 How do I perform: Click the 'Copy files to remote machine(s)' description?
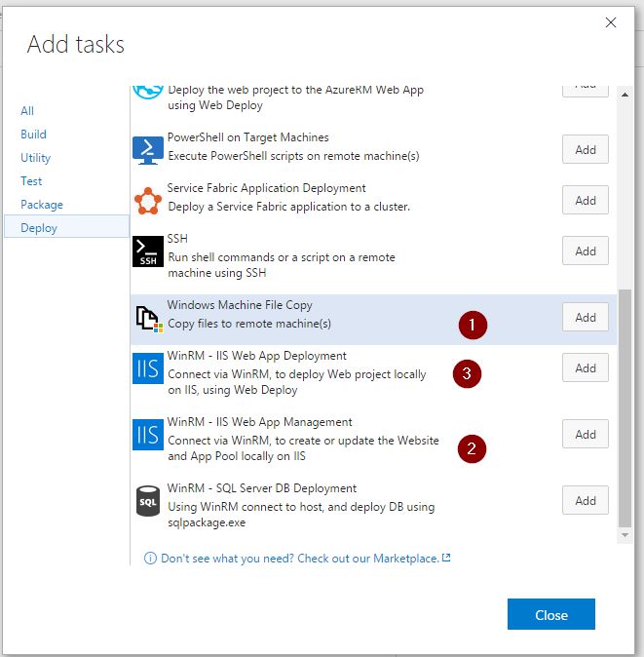point(249,324)
